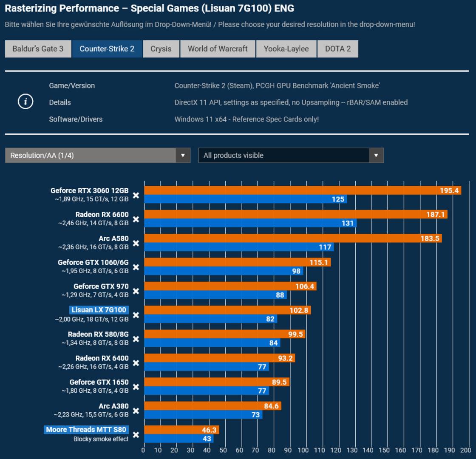
Task: Click the info circle icon
Action: click(25, 102)
